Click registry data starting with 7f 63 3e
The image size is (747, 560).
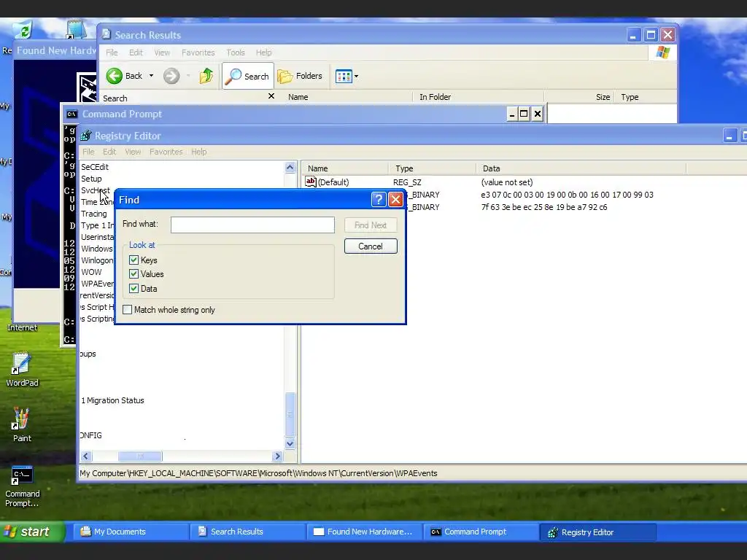[x=544, y=207]
